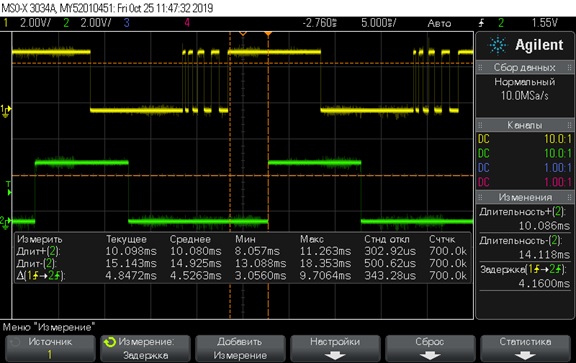Image resolution: width=576 pixels, height=363 pixels.
Task: Open the Сброс softkey menu
Action: (430, 348)
